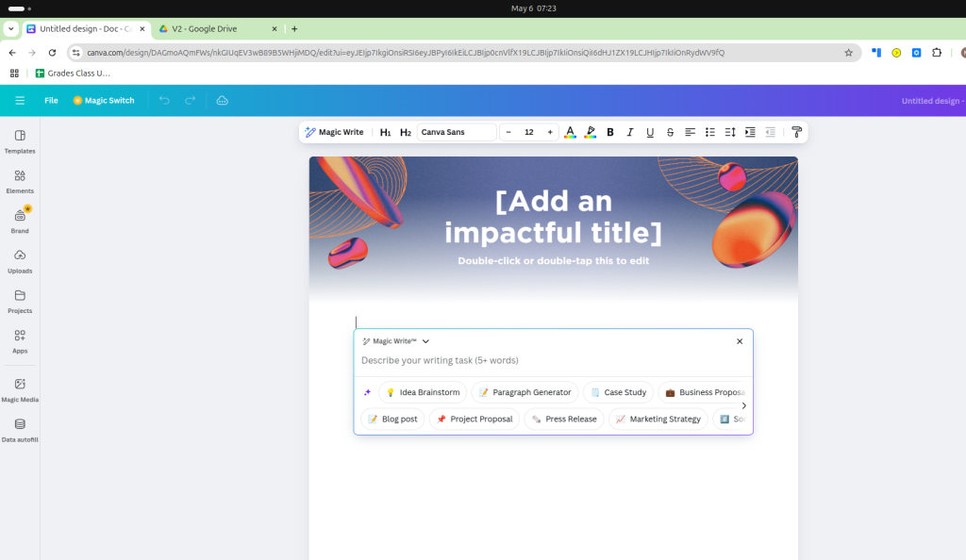Bookmark this page with the star
The image size is (966, 560).
(848, 53)
